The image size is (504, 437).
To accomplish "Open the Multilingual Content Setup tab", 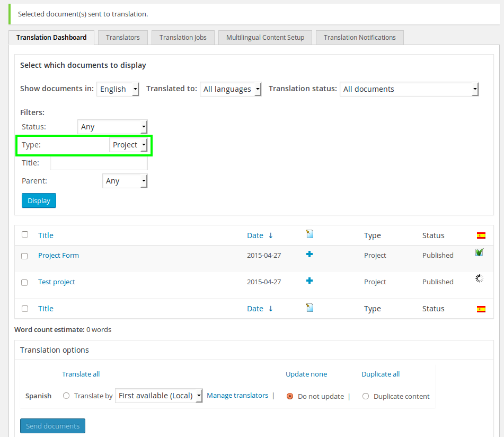I will (265, 38).
